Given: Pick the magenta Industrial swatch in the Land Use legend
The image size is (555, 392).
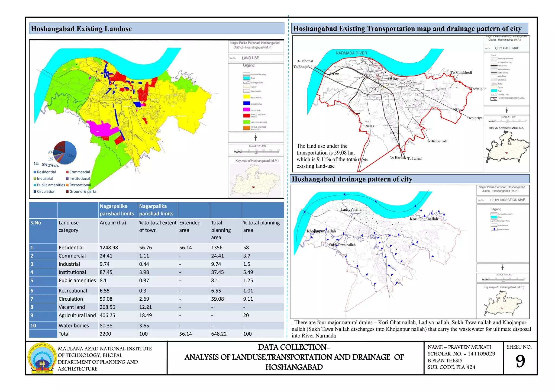Looking at the screenshot, I should (x=246, y=110).
